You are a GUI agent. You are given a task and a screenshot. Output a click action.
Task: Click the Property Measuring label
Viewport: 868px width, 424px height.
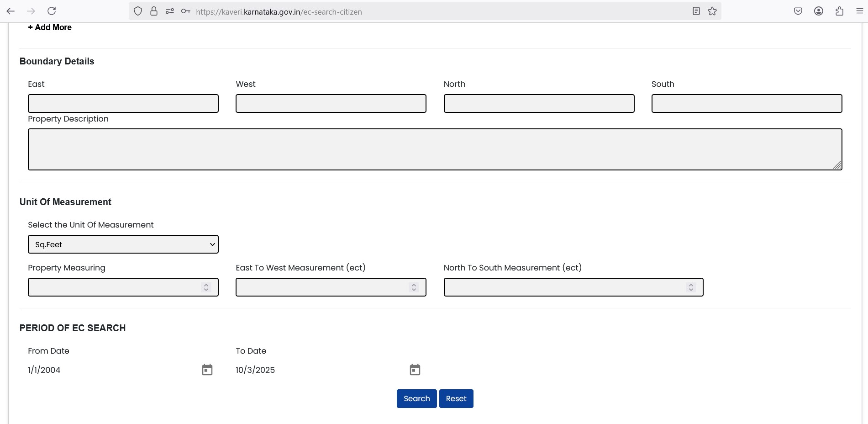67,268
